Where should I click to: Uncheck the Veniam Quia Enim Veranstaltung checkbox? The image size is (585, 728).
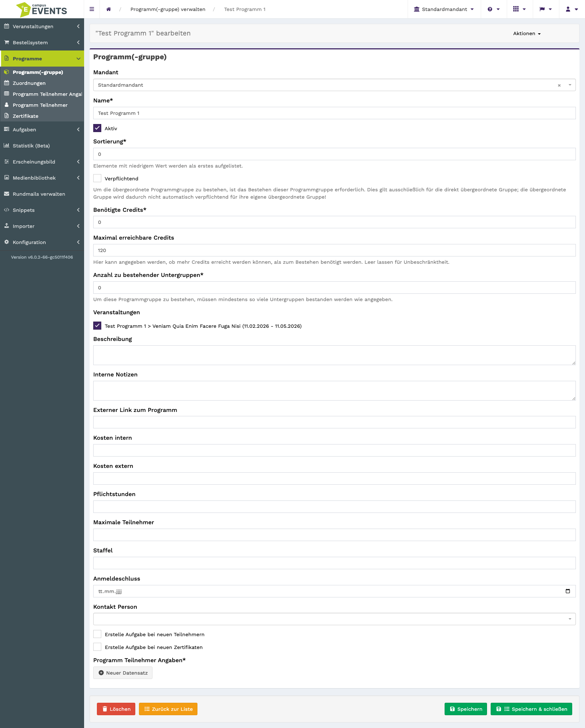point(97,326)
